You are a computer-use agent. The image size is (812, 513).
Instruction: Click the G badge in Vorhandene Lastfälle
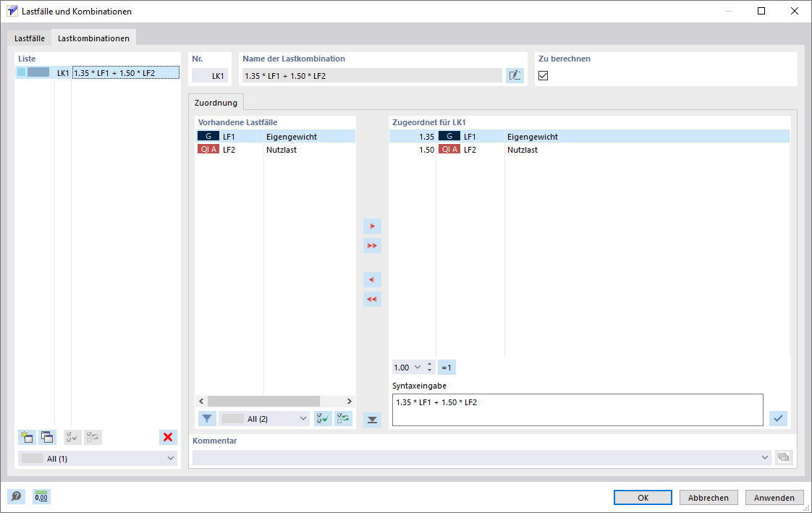(208, 136)
